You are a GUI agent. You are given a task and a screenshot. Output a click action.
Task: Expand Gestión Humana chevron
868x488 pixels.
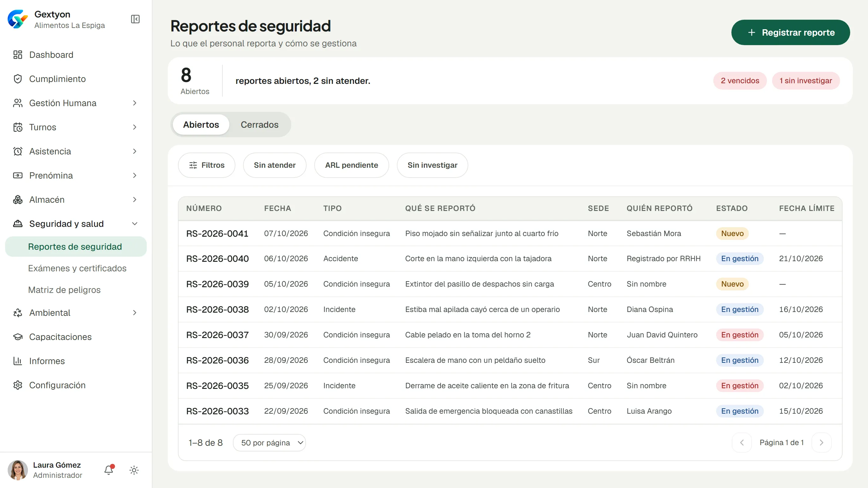coord(134,103)
